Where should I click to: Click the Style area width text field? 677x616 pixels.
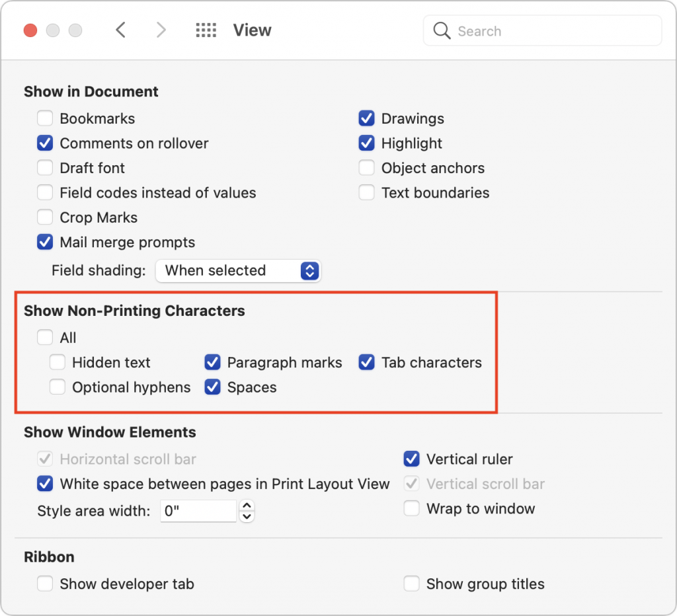[x=198, y=511]
